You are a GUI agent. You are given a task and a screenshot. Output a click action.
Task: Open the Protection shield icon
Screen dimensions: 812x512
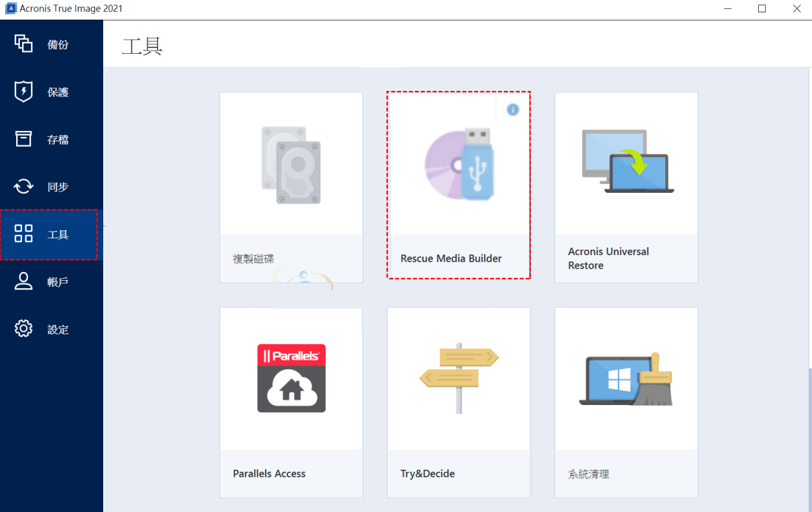point(23,91)
